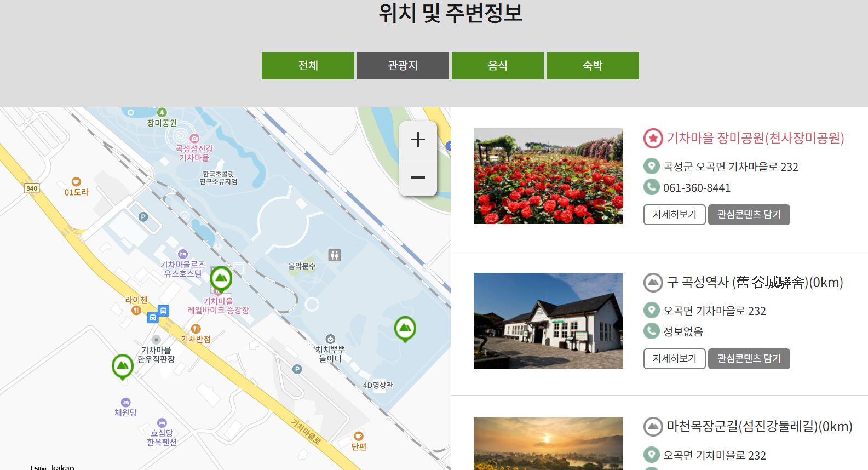
Task: Click phone icon next to 정보없음
Action: tap(651, 331)
